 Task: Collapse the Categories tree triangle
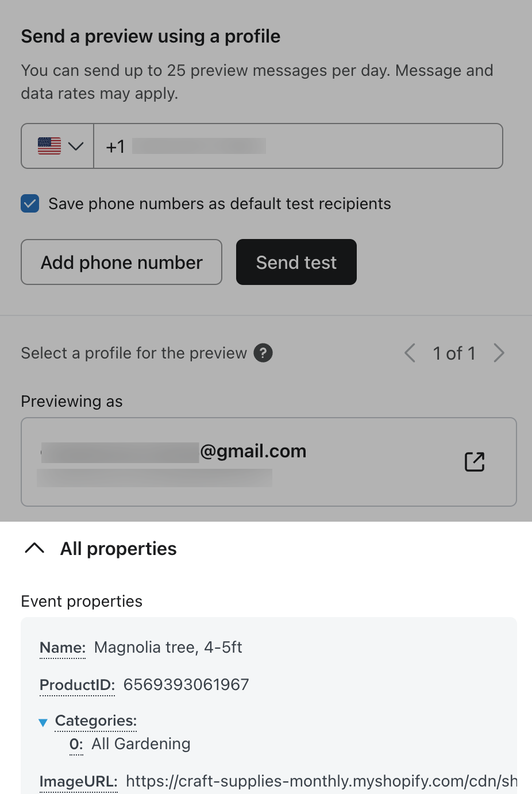coord(43,722)
